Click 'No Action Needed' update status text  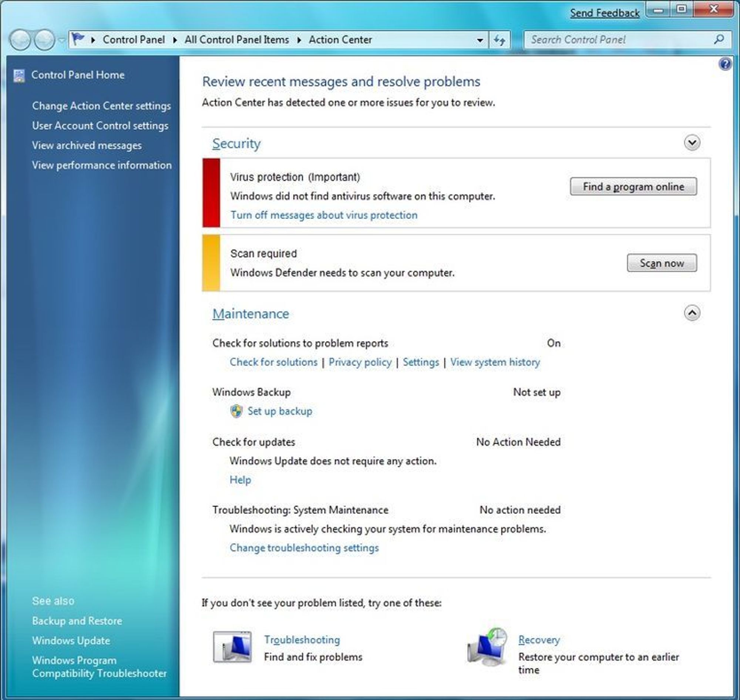pos(518,442)
